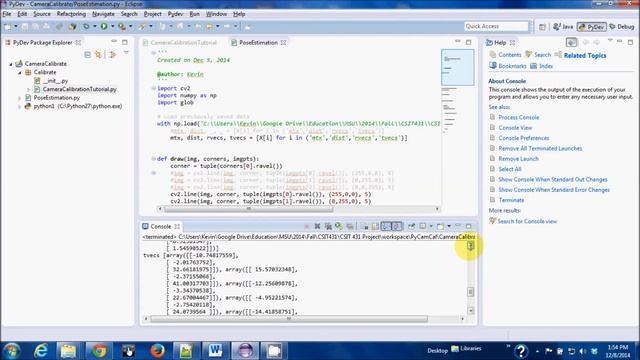
Task: Select __init__.py in Package Explorer
Action: pyautogui.click(x=56, y=81)
